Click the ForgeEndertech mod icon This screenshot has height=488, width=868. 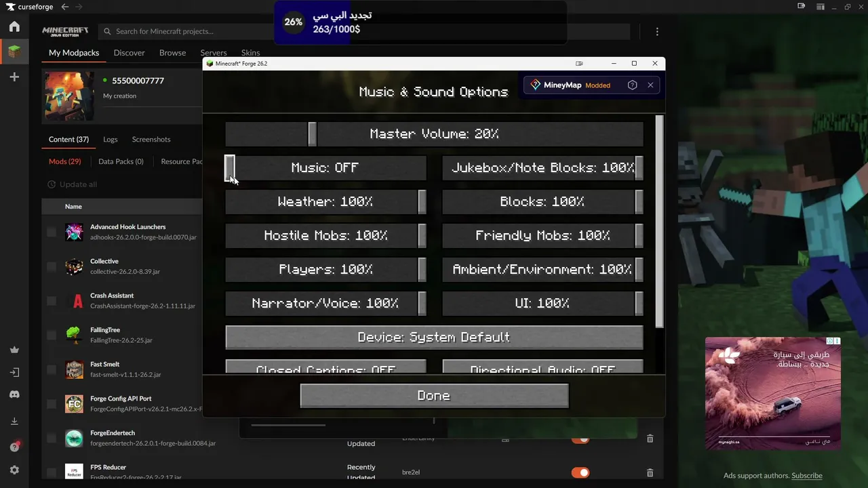[x=74, y=438]
